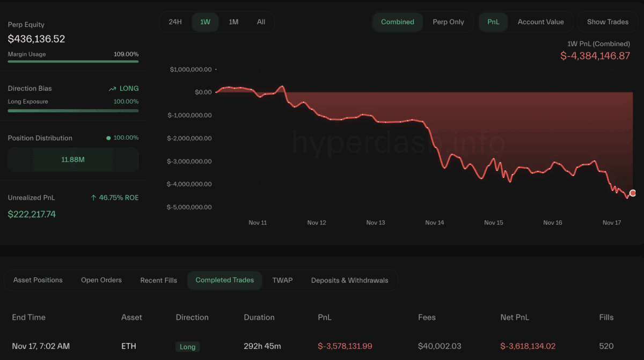This screenshot has height=360, width=644.
Task: Open the Asset Positions tab
Action: click(38, 280)
